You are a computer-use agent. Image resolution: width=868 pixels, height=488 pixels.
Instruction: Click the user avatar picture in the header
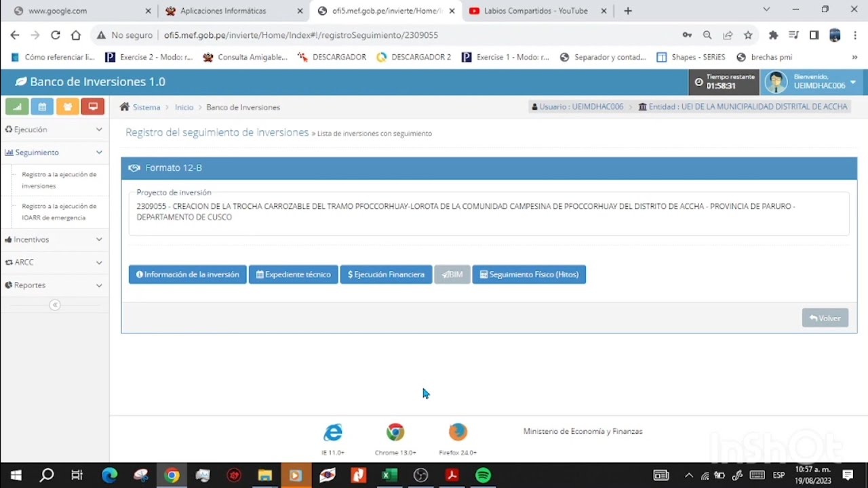(776, 82)
